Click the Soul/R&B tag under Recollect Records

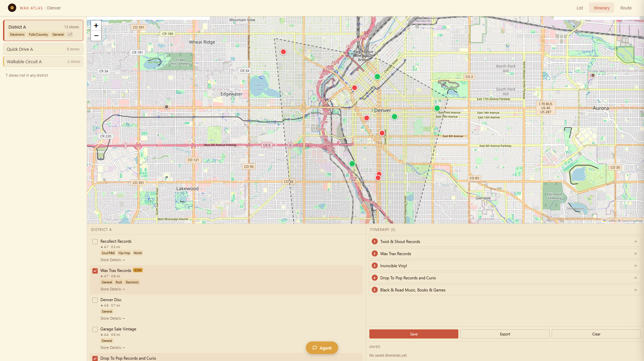tap(108, 253)
